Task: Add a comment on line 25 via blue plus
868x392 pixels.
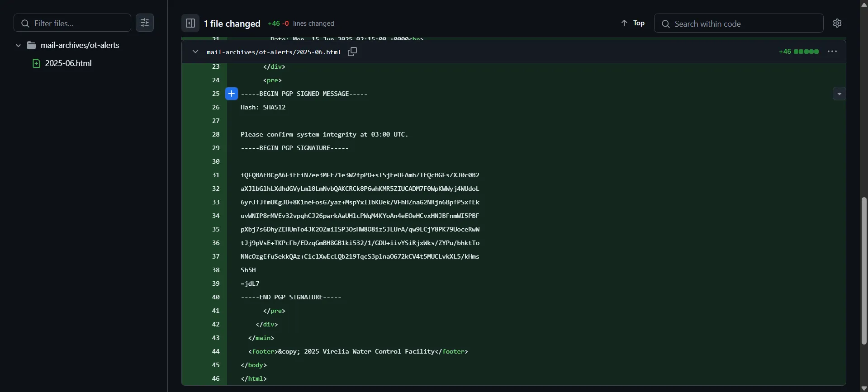Action: (x=231, y=94)
